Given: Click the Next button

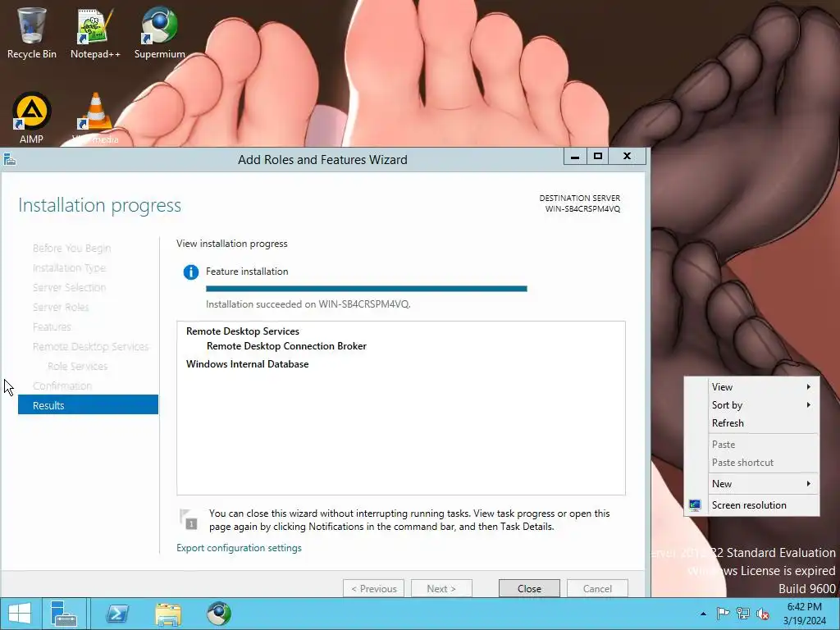Looking at the screenshot, I should [x=441, y=589].
